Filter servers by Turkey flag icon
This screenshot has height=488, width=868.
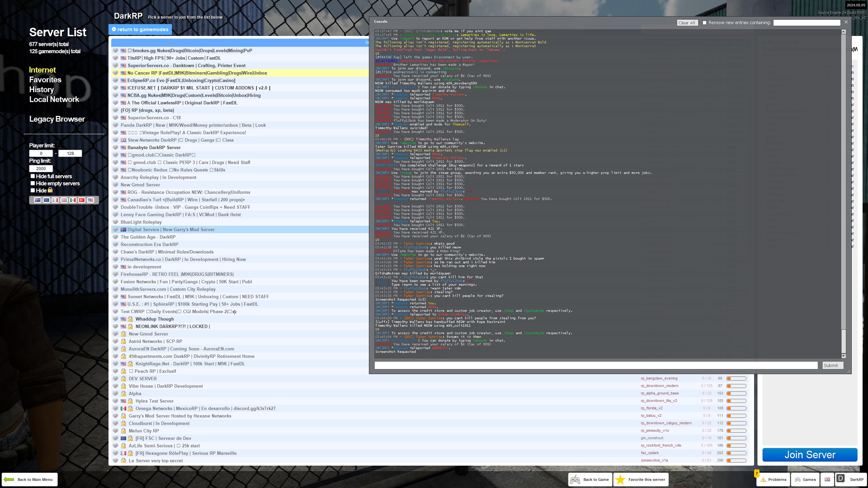[82, 200]
